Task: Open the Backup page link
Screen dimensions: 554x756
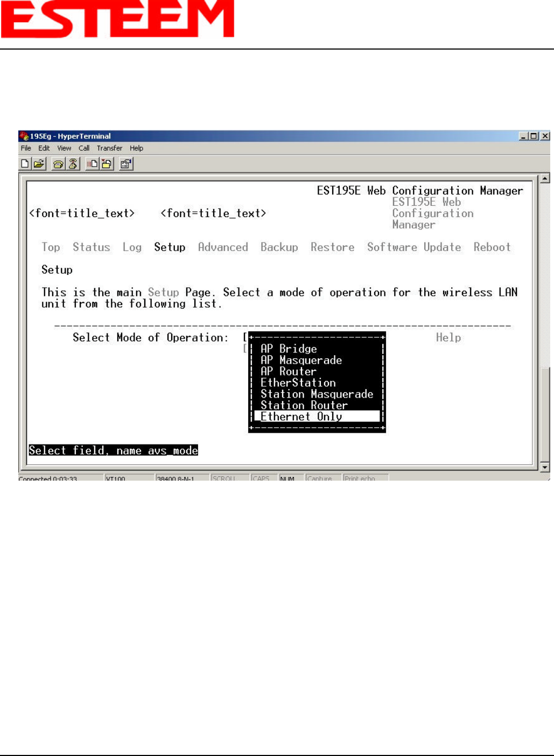Action: pyautogui.click(x=279, y=247)
